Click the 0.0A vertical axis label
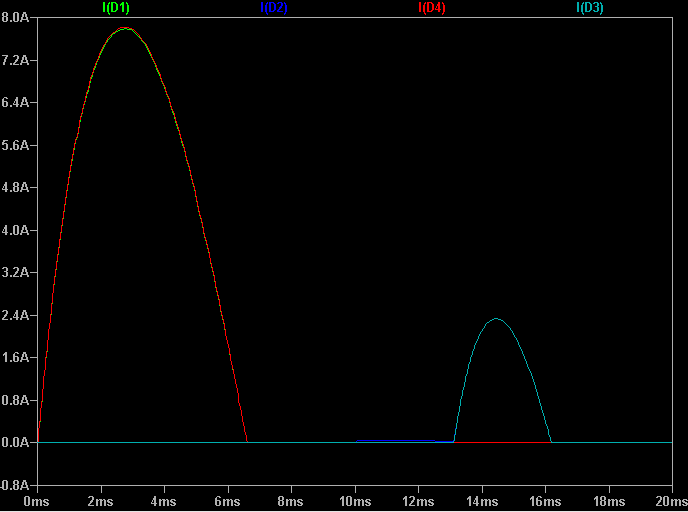 coord(15,443)
